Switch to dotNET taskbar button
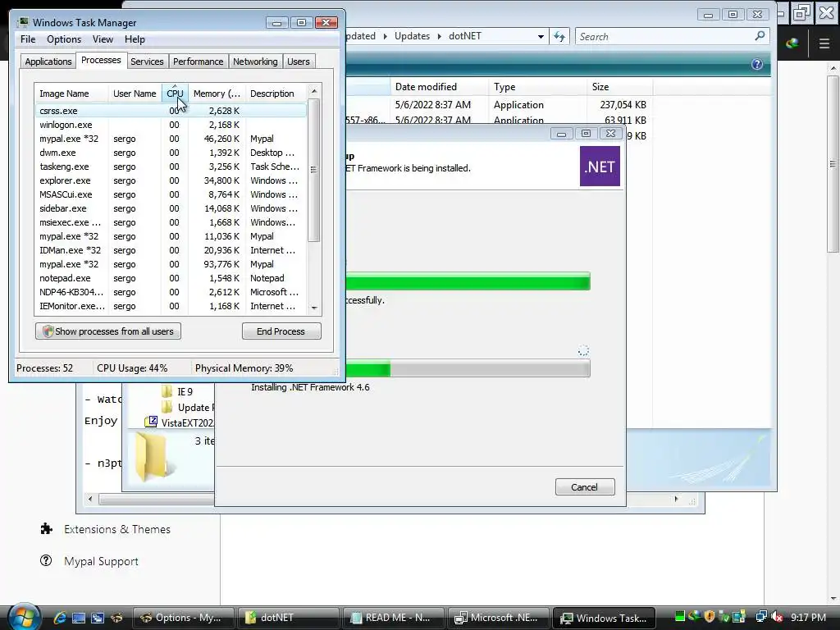Viewport: 840px width, 630px height. [x=288, y=618]
